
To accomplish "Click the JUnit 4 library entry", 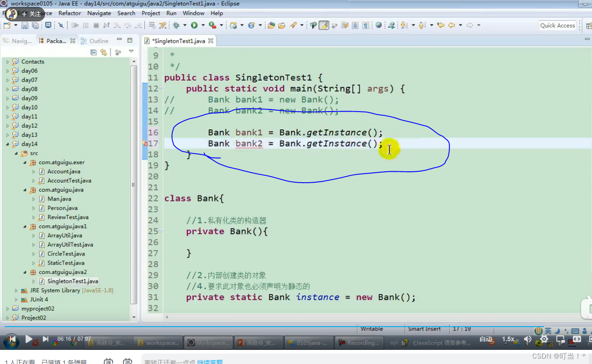I will (x=39, y=299).
